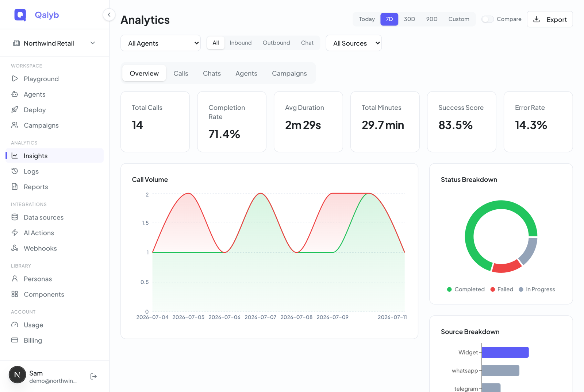584x392 pixels.
Task: Expand the Northwind Retail workspace chevron
Action: 93,43
